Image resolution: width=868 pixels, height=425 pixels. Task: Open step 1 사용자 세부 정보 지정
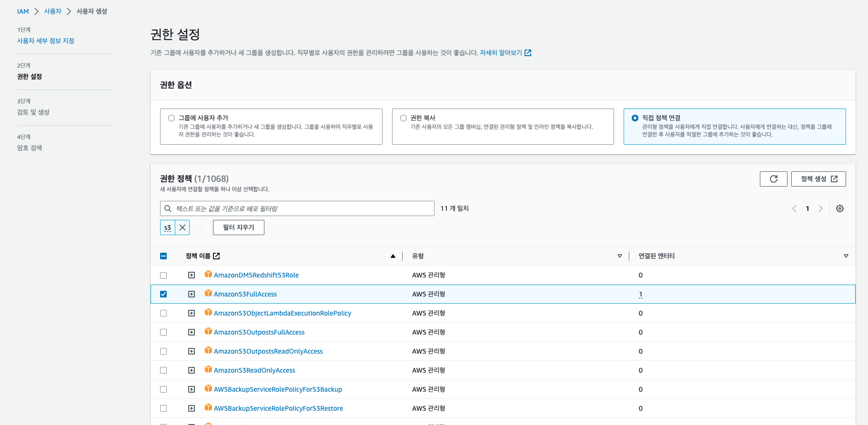point(46,41)
